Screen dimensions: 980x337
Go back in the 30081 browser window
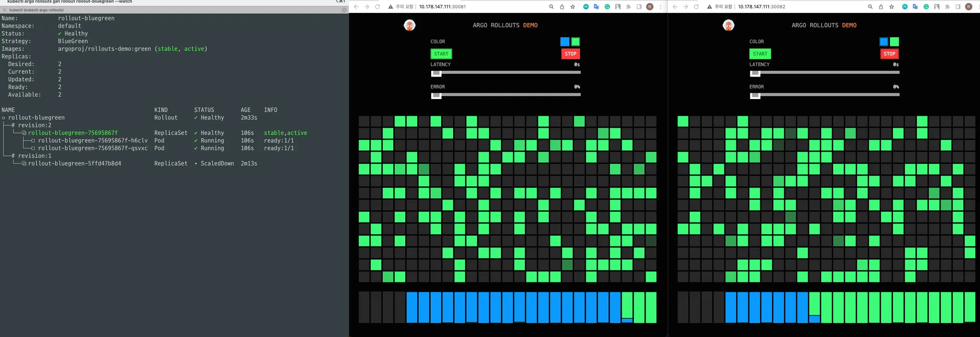(x=356, y=7)
